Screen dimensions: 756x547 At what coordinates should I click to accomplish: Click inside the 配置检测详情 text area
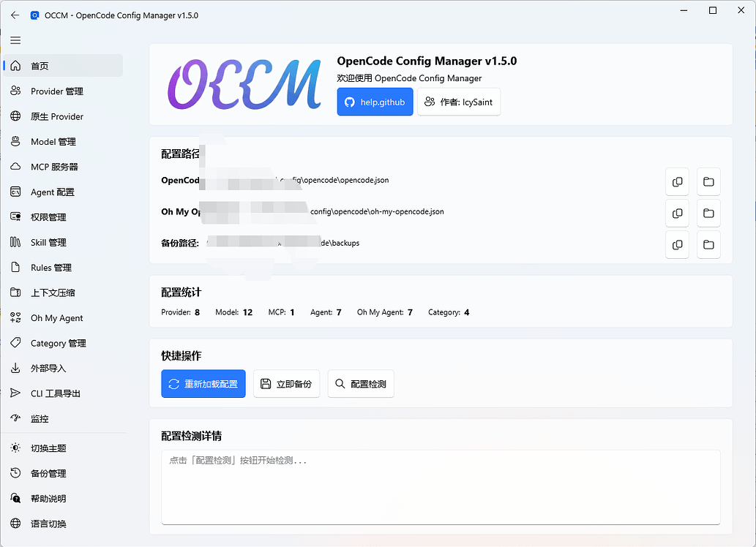[x=441, y=487]
